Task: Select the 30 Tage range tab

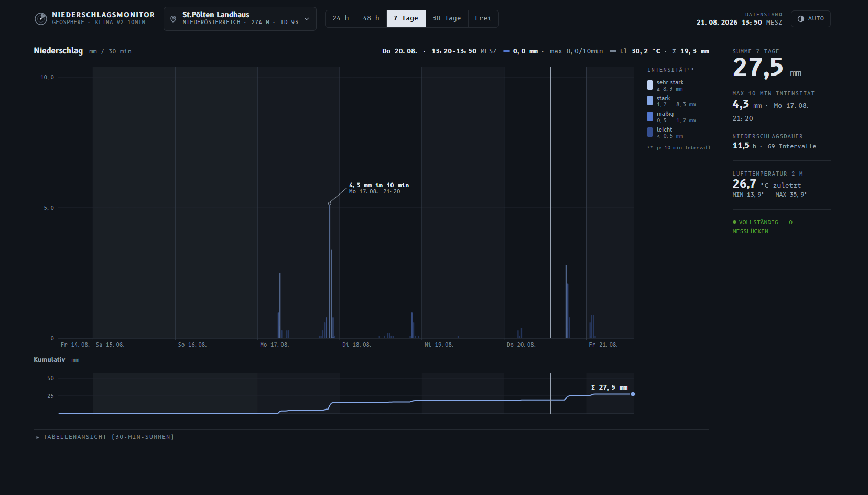Action: pos(447,18)
